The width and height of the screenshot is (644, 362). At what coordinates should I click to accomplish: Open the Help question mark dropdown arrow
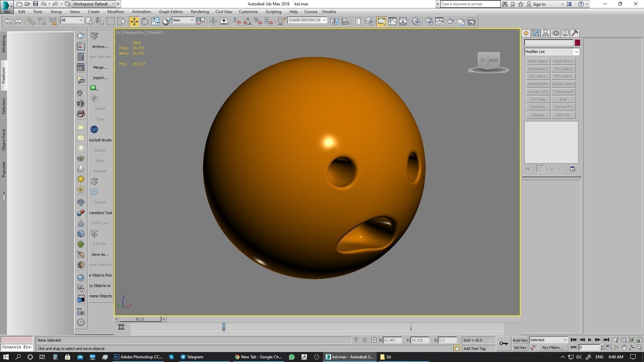587,4
